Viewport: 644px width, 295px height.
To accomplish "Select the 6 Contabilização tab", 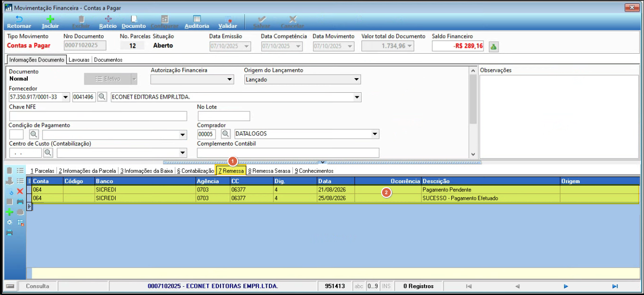I will tap(195, 171).
